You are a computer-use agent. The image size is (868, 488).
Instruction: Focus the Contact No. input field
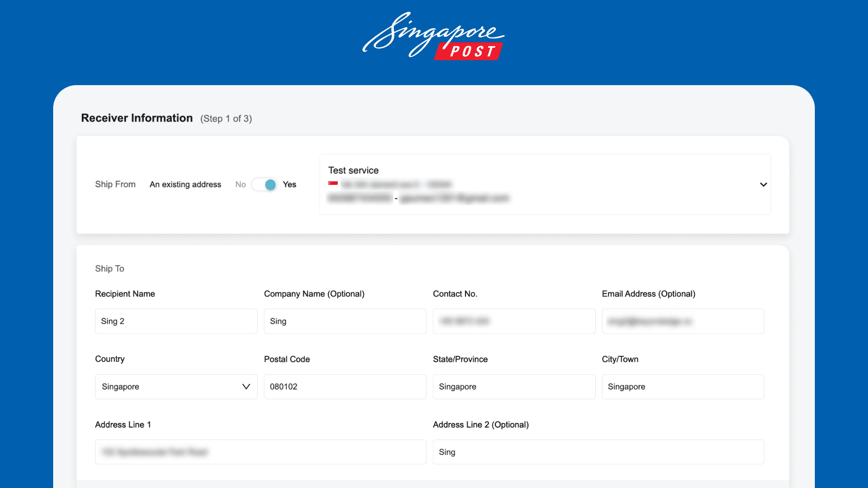(514, 321)
